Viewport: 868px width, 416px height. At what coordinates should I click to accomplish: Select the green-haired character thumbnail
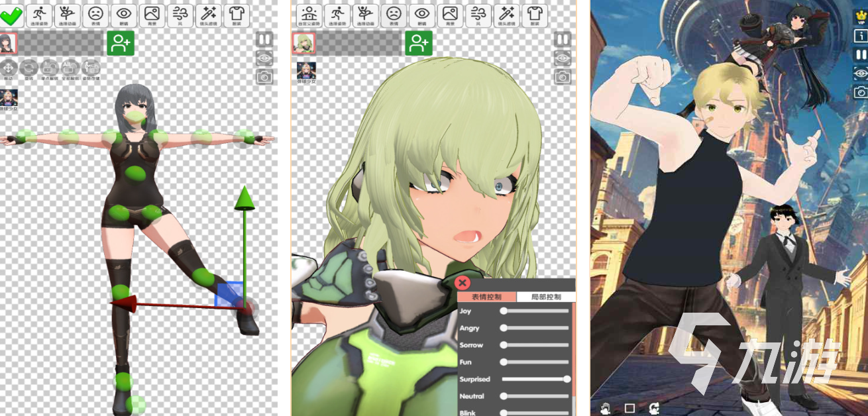click(303, 43)
